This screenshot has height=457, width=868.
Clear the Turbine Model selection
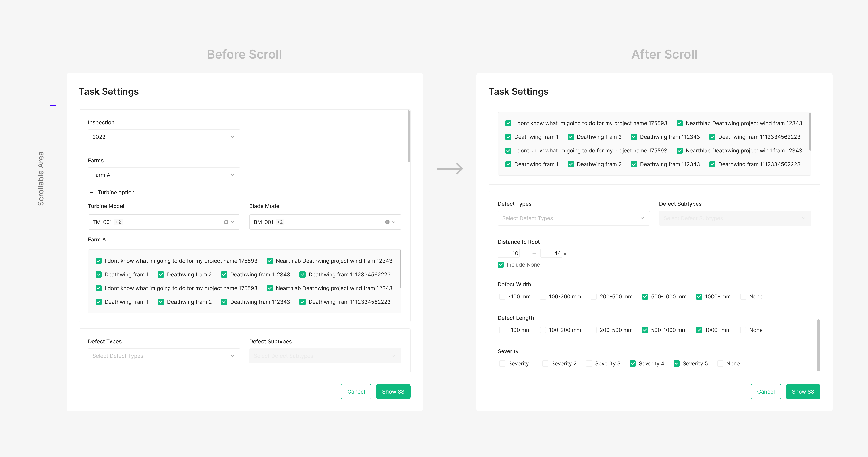click(x=226, y=222)
